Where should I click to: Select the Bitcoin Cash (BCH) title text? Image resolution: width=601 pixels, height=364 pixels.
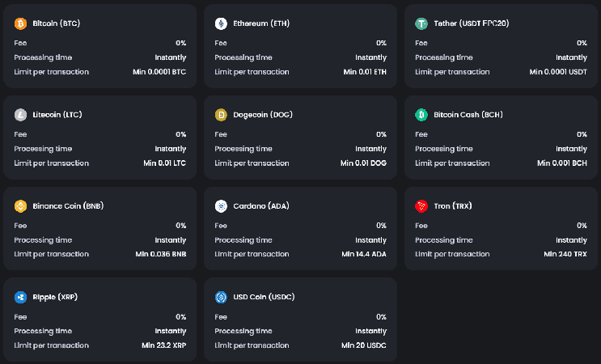tap(468, 115)
